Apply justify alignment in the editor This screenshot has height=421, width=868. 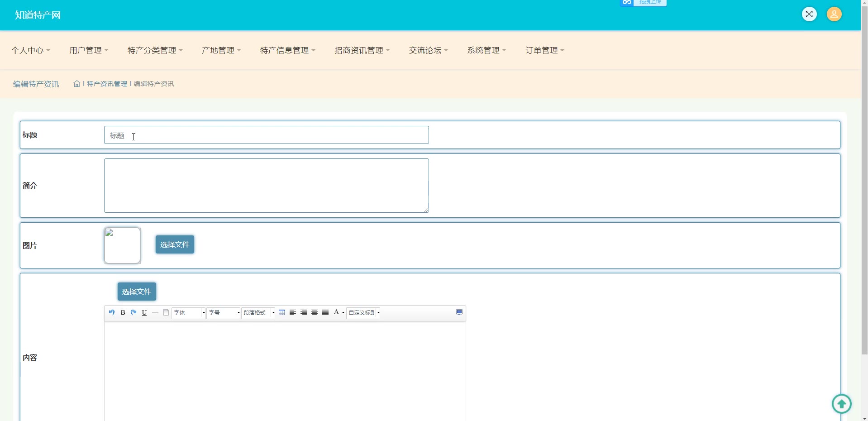pos(325,312)
